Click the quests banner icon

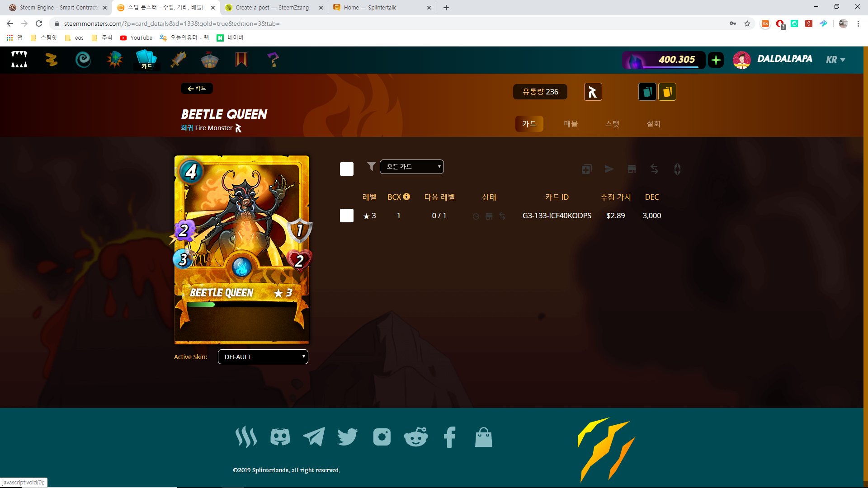[x=241, y=59]
